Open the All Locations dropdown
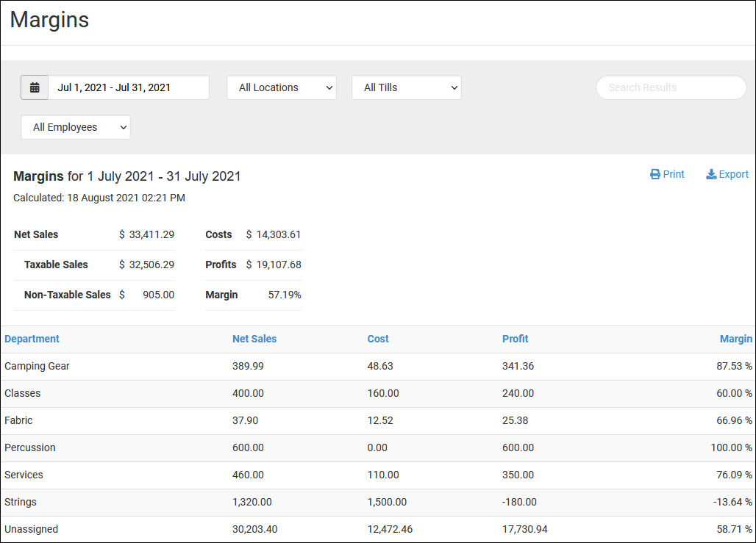This screenshot has height=543, width=756. pyautogui.click(x=282, y=87)
